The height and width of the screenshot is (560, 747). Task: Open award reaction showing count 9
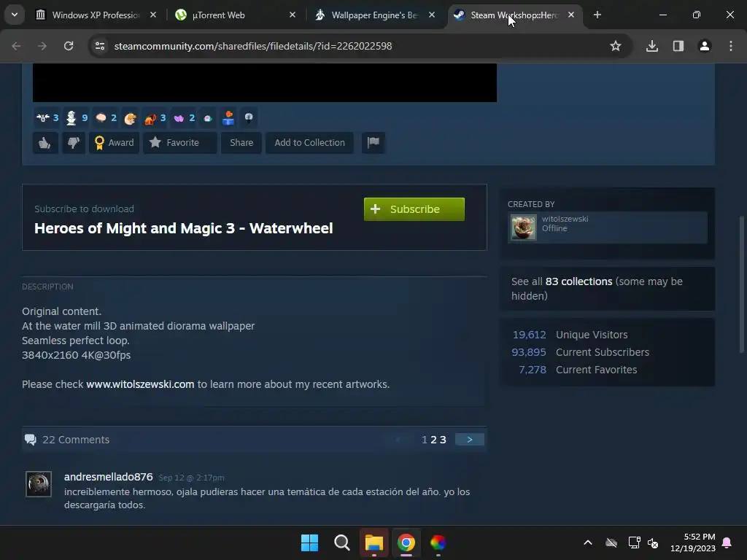(x=76, y=117)
